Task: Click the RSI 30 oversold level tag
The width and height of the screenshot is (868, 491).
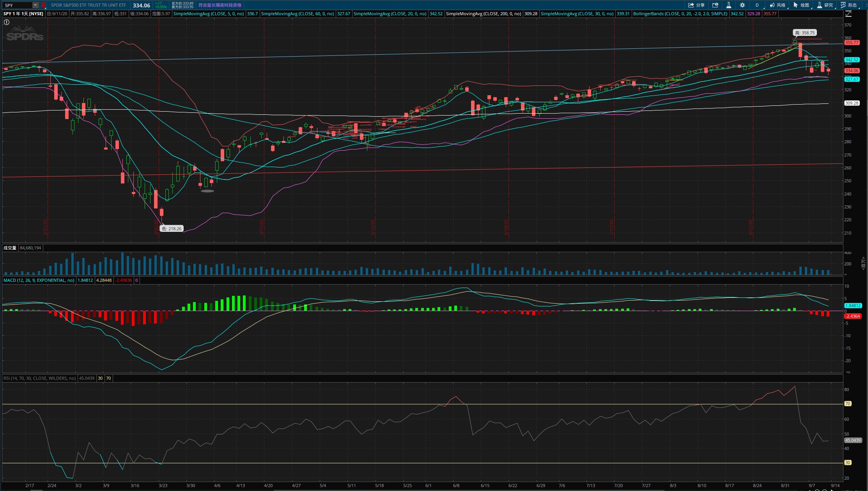Action: pos(848,463)
